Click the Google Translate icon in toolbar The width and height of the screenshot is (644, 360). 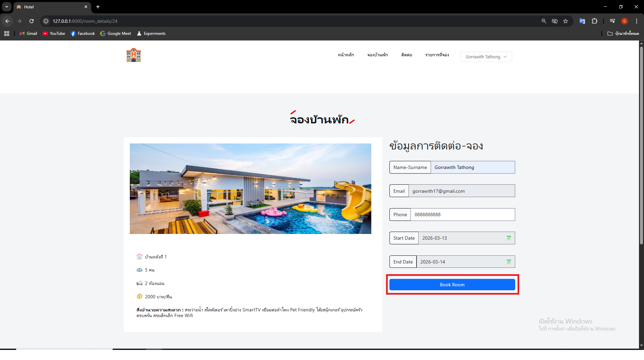point(582,21)
